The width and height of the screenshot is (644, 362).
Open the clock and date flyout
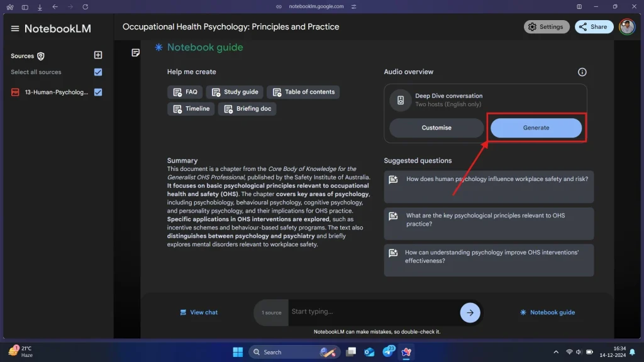point(613,352)
